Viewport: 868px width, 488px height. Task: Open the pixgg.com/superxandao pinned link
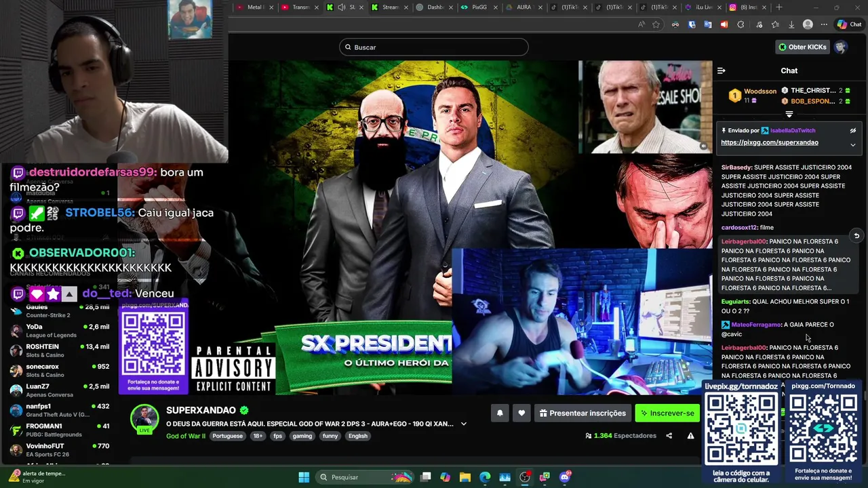769,142
